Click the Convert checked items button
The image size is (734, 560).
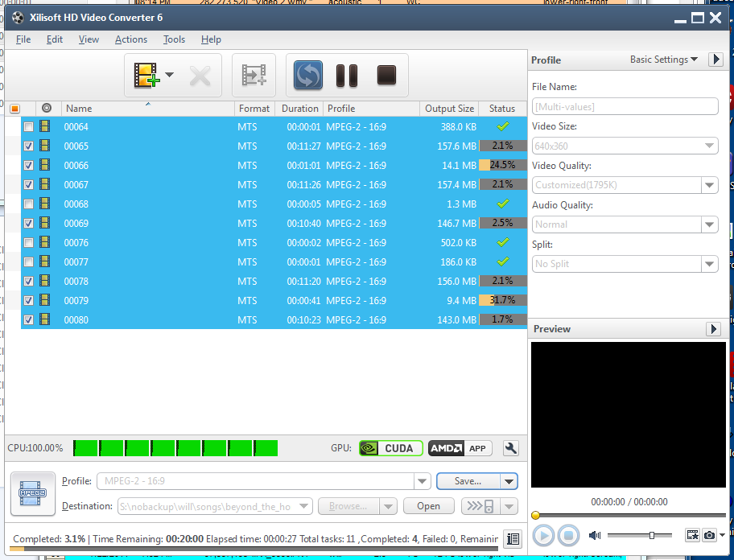(x=308, y=76)
